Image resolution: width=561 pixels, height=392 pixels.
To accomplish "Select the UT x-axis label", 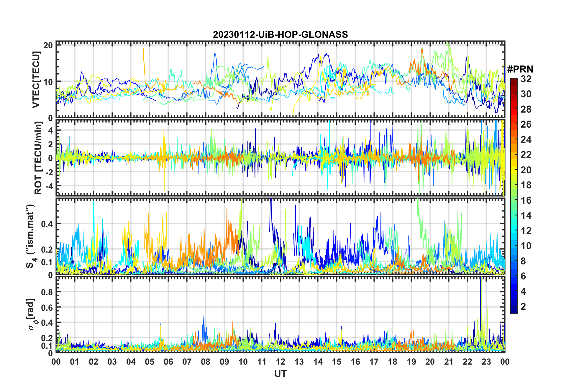I will [280, 374].
